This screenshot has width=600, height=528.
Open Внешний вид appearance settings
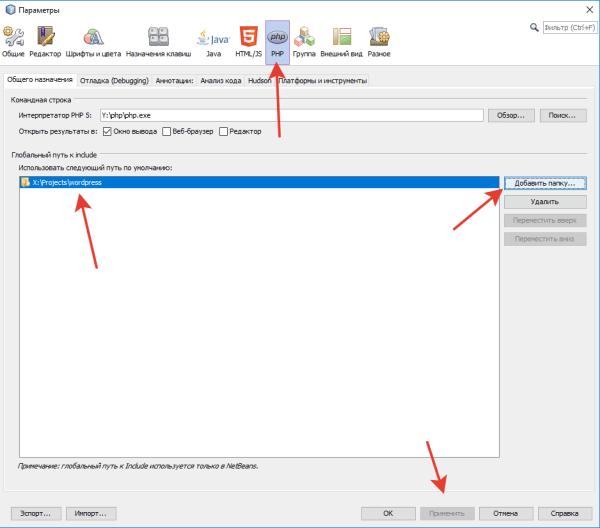(342, 42)
